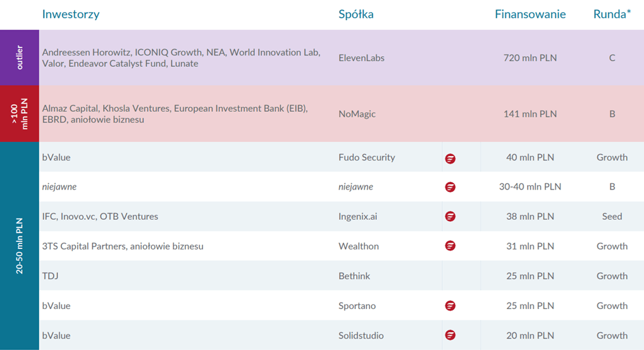Select the Inwestorzy column header
Image resolution: width=644 pixels, height=350 pixels.
pyautogui.click(x=71, y=15)
